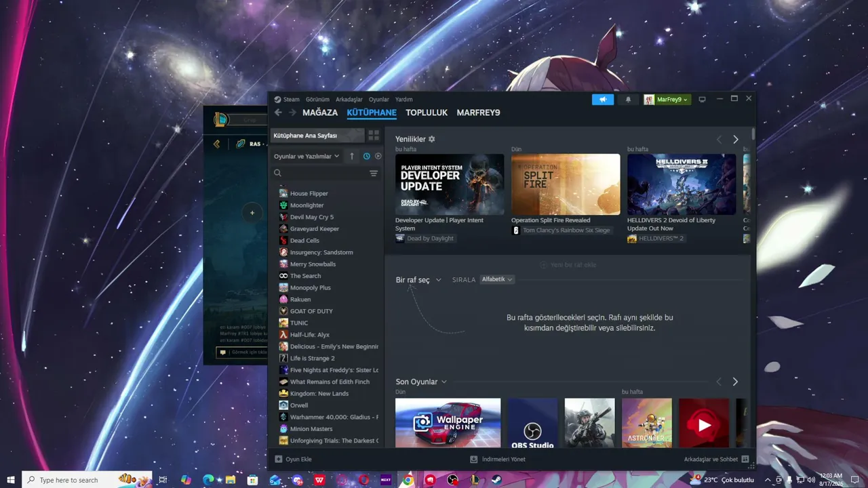Open the Yardım menu

click(403, 100)
